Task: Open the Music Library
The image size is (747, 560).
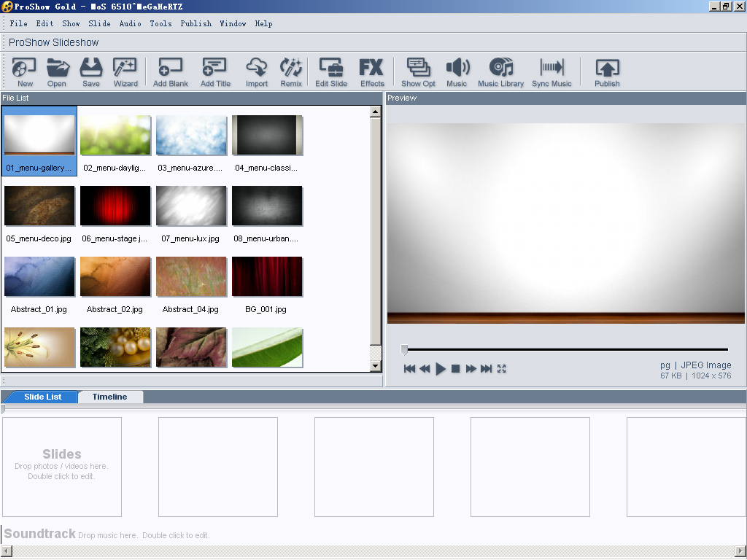Action: [500, 72]
